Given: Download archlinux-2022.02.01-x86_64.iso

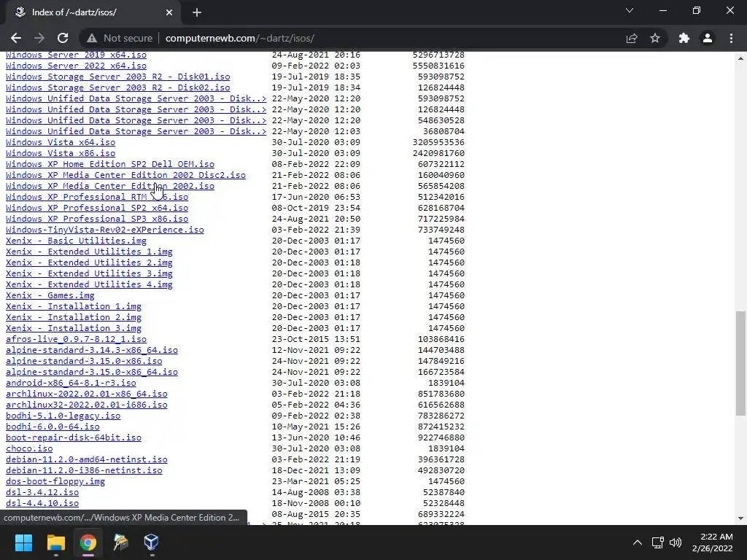Looking at the screenshot, I should tap(87, 394).
